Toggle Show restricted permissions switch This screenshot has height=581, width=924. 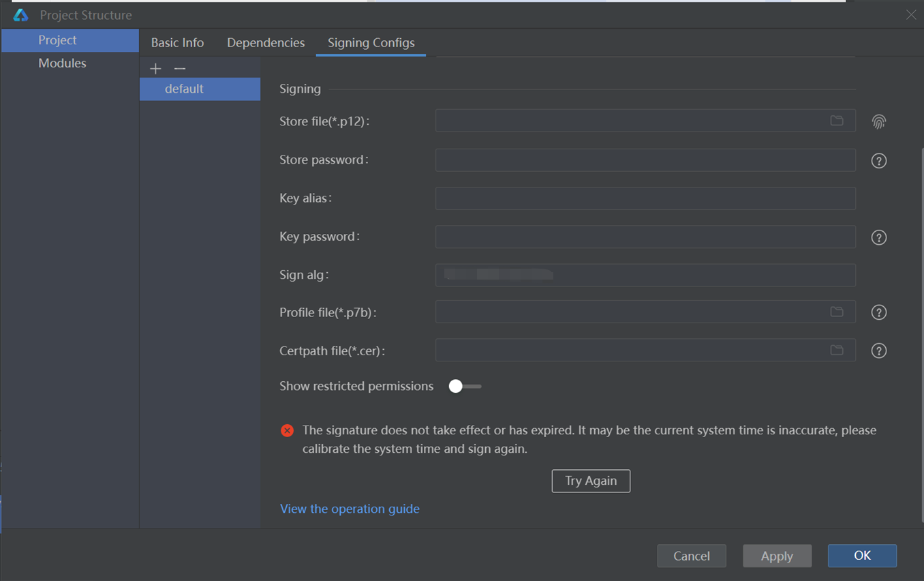coord(464,387)
